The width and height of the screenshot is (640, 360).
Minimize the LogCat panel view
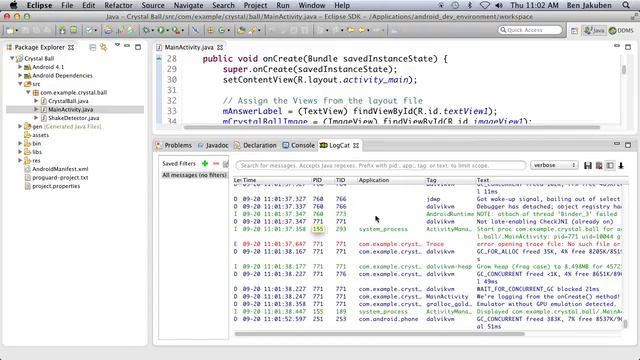(x=617, y=144)
